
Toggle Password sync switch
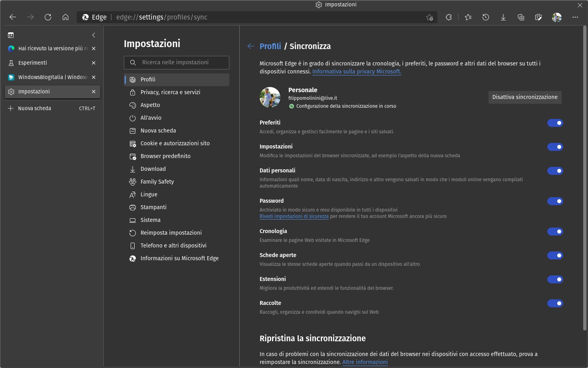(x=555, y=201)
